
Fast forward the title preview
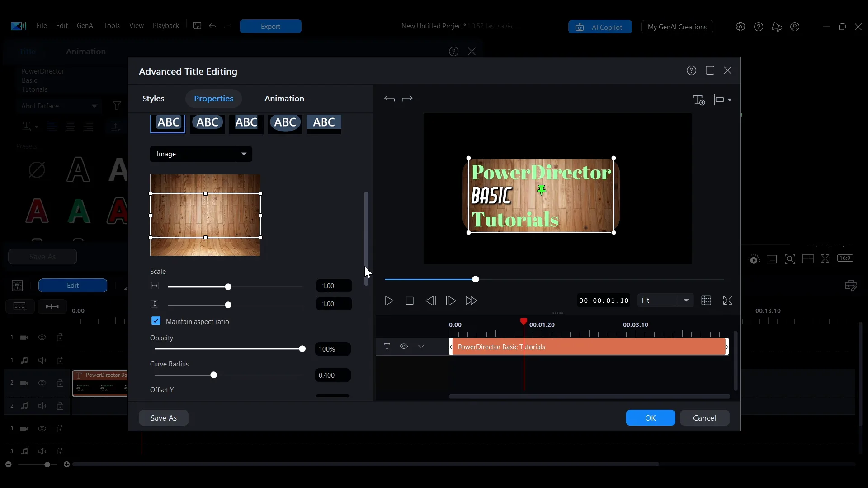tap(471, 300)
